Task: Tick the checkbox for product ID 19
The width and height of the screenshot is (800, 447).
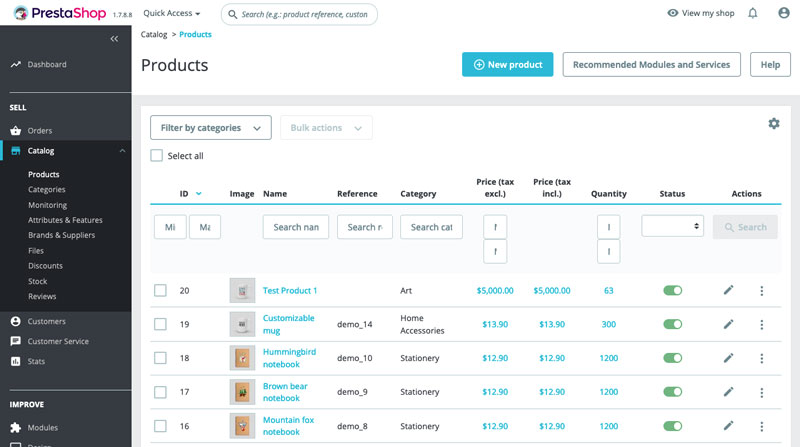Action: coord(160,324)
